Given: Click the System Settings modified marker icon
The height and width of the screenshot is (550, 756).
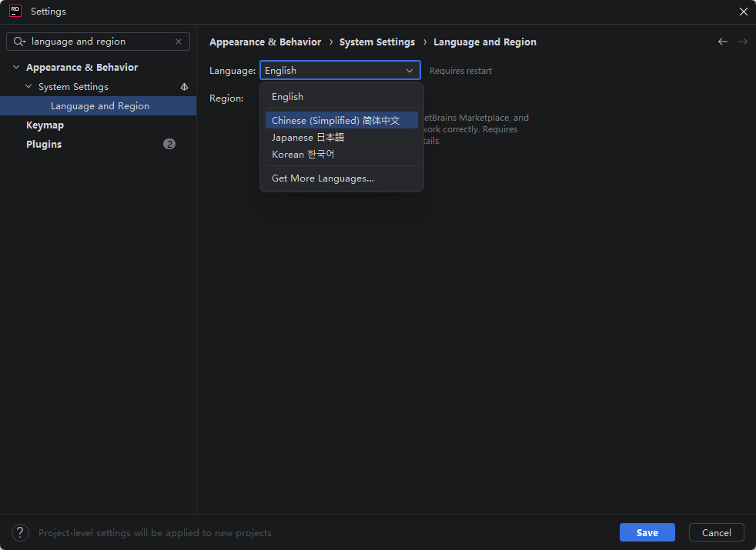Looking at the screenshot, I should click(x=184, y=87).
